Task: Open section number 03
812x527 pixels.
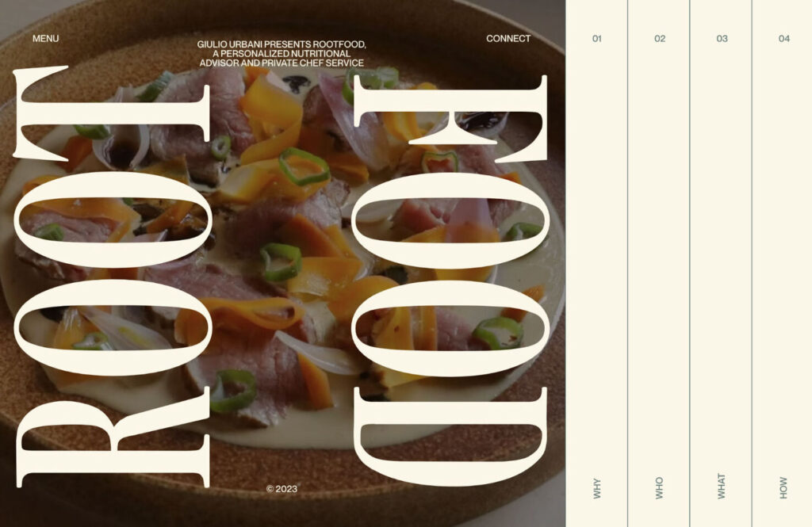Action: tap(722, 38)
